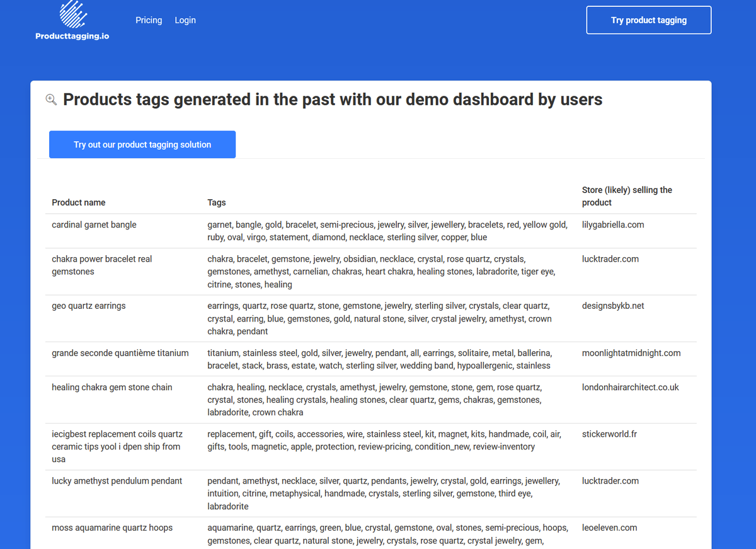Click the tags for moss aquamarine quartz hoops
Screen dimensions: 756x549
pos(387,534)
